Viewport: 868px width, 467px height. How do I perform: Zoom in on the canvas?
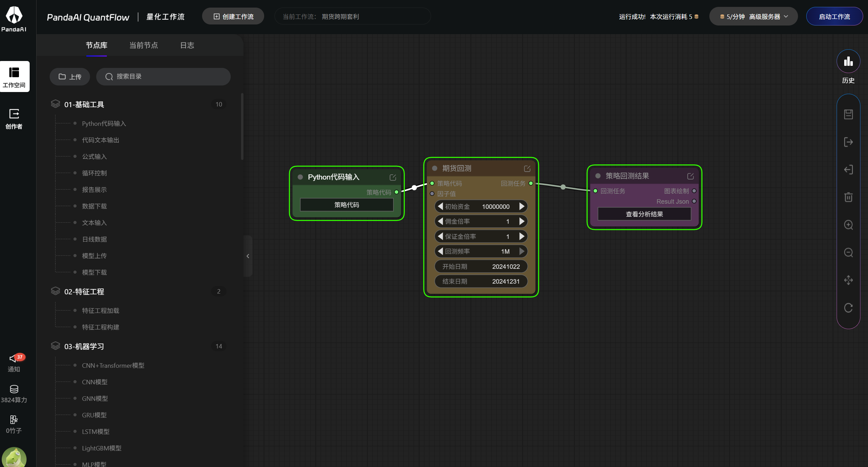[848, 225]
